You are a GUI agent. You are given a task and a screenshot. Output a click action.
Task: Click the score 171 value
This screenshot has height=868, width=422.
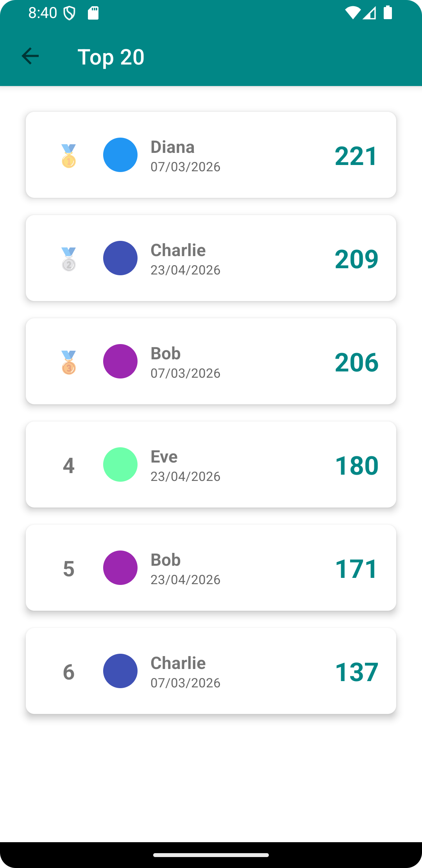356,569
